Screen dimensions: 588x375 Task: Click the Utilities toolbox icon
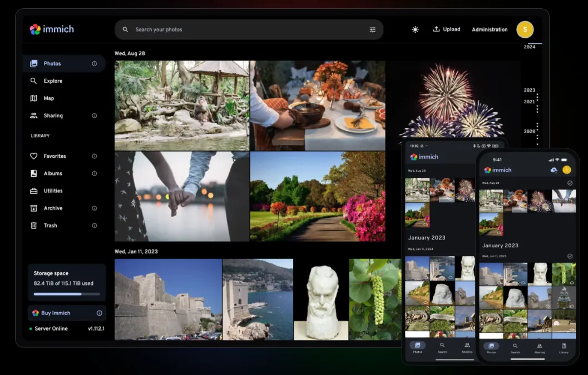[34, 191]
